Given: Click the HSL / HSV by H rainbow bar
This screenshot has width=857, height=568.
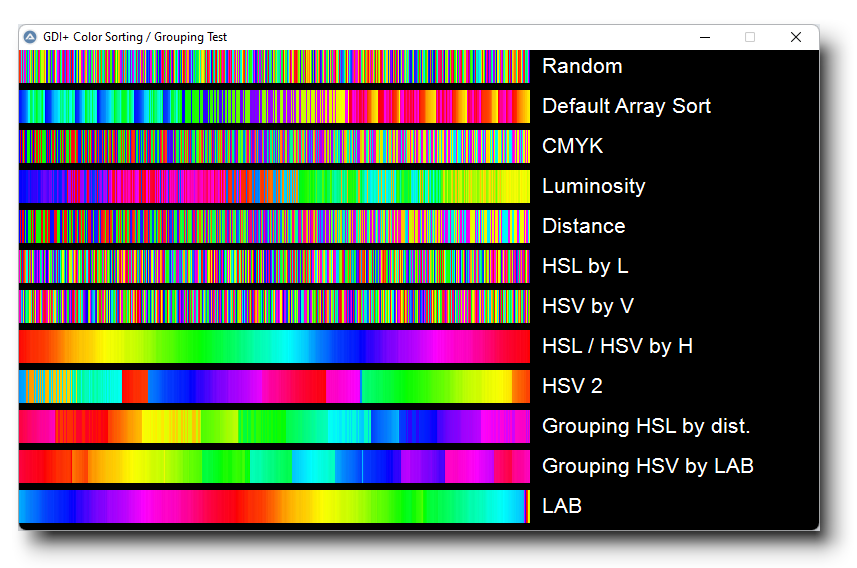Looking at the screenshot, I should 274,346.
